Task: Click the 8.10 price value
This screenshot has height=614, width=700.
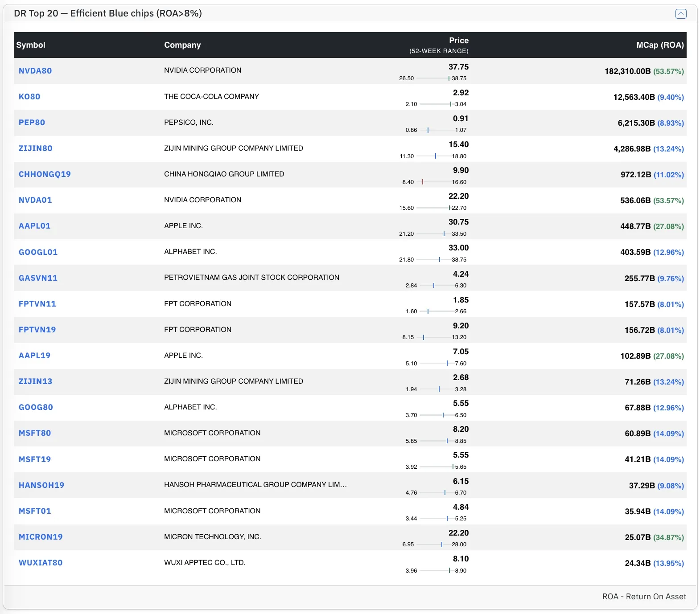Action: pyautogui.click(x=461, y=559)
